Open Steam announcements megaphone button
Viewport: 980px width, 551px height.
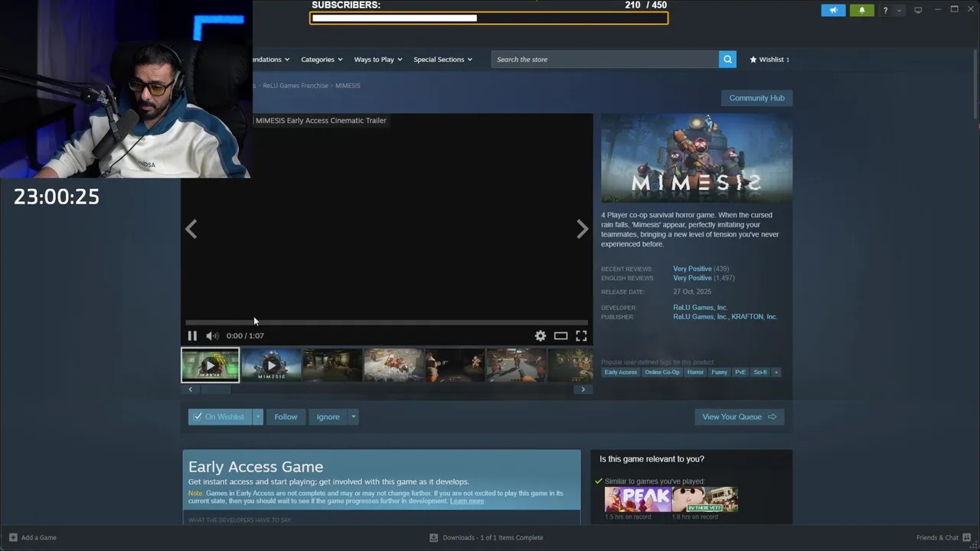834,10
